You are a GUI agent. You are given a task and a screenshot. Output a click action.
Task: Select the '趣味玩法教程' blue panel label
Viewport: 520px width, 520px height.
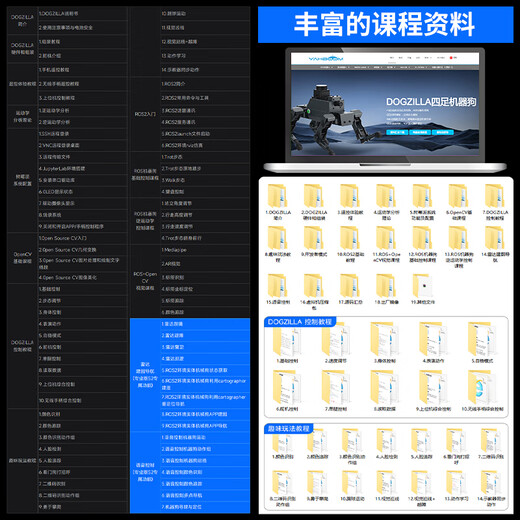[289, 428]
